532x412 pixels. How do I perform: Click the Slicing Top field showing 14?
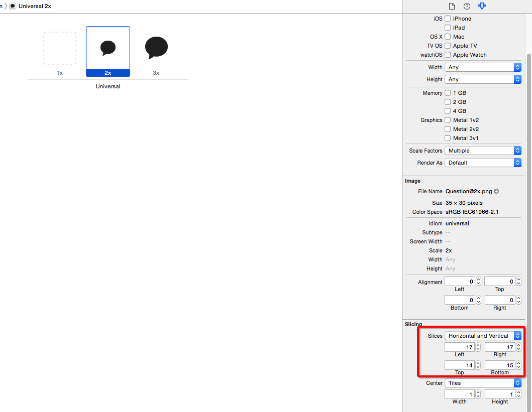click(x=460, y=365)
